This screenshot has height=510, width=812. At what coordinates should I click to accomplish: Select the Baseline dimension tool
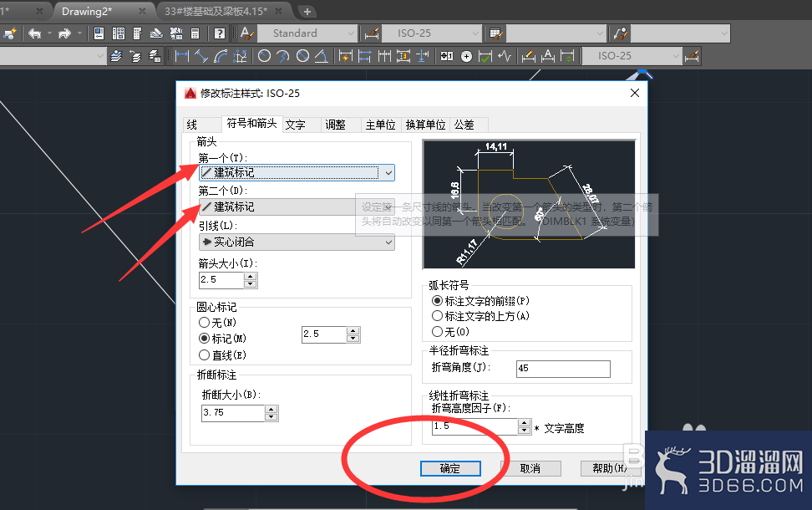[x=365, y=56]
